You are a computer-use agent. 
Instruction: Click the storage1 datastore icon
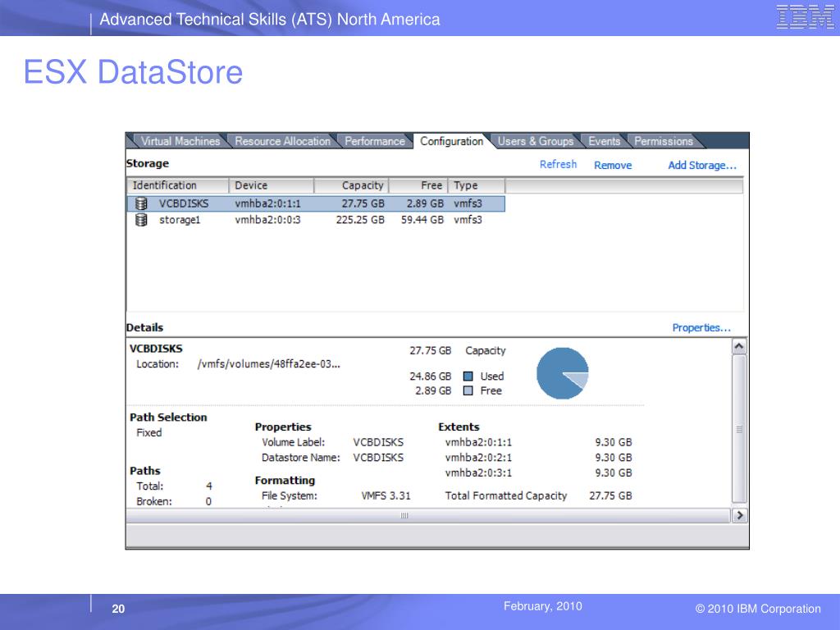pyautogui.click(x=141, y=220)
